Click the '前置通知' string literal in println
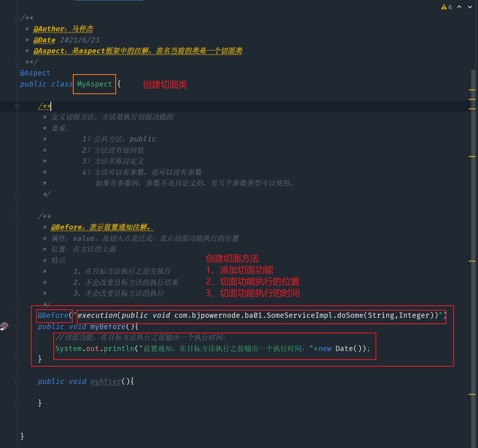The image size is (478, 448). 226,349
